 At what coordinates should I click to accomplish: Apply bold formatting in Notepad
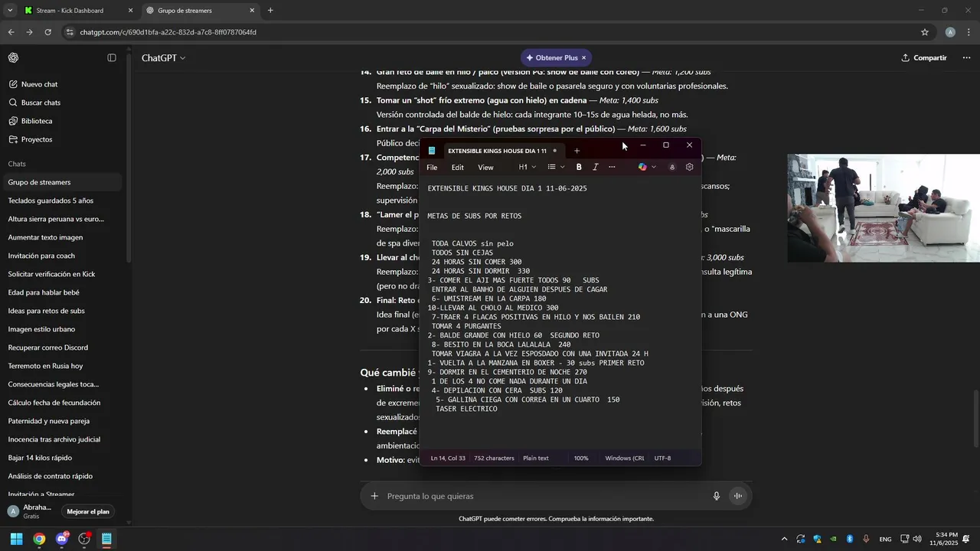pyautogui.click(x=579, y=167)
